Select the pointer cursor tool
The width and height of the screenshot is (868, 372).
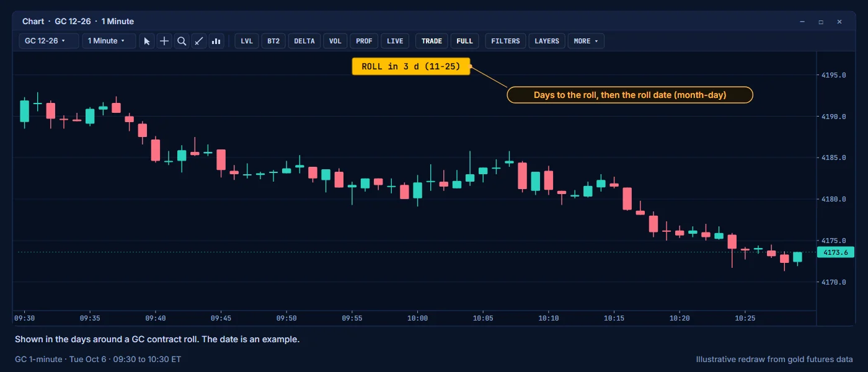147,41
